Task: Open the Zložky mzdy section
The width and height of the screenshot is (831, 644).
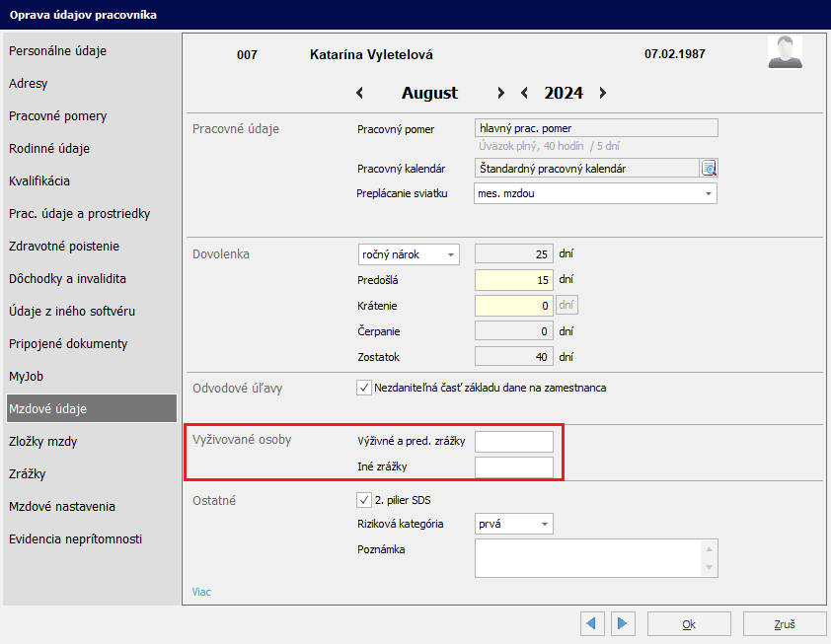Action: [x=43, y=442]
